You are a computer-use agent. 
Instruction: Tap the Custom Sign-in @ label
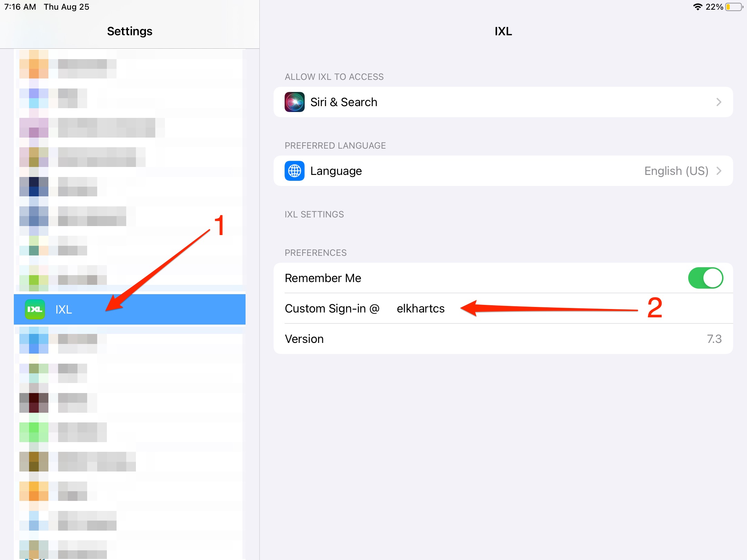[332, 308]
